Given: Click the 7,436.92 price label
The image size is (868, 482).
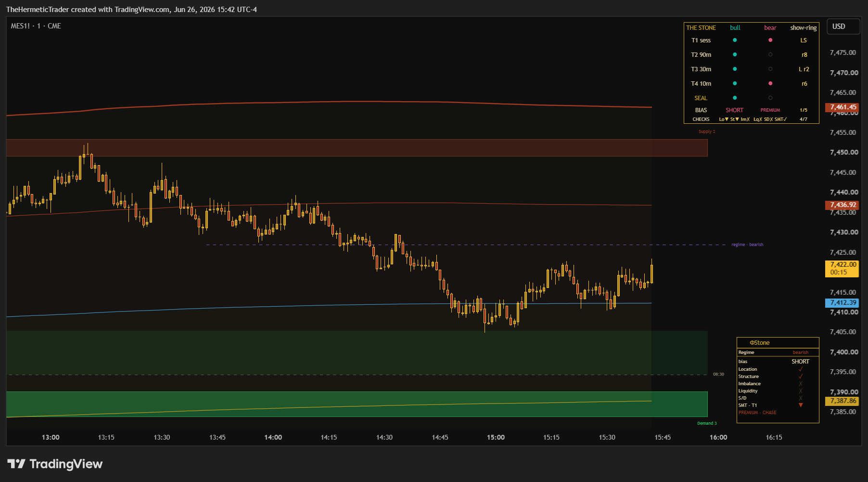Looking at the screenshot, I should 843,205.
